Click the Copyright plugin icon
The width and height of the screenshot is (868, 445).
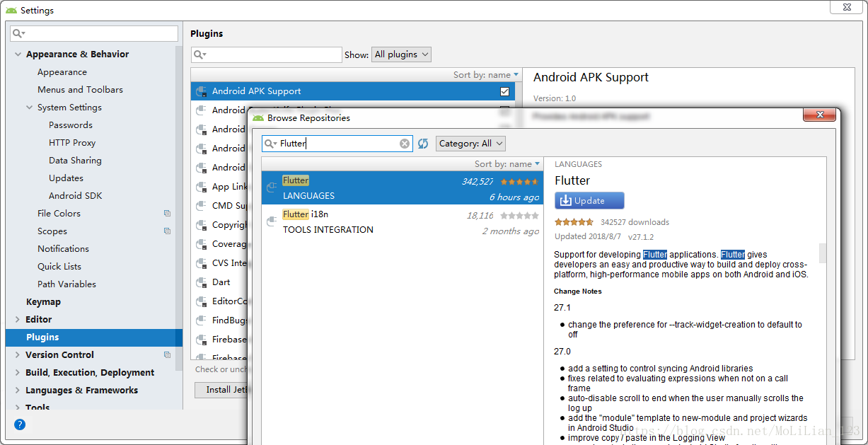point(201,225)
